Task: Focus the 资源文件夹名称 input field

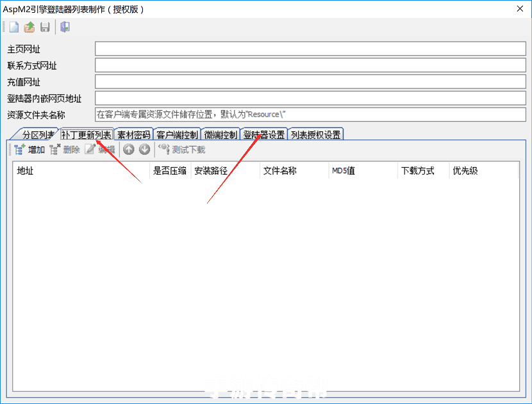Action: tap(310, 115)
